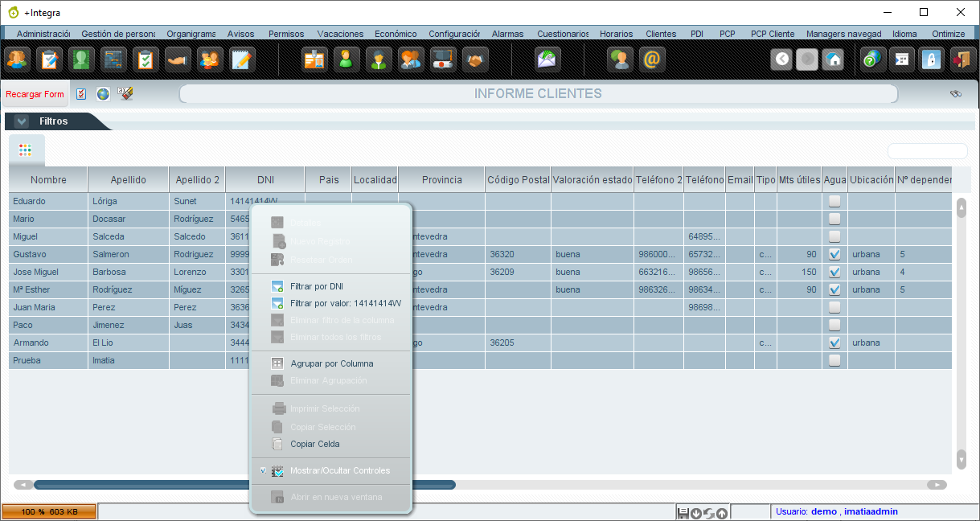Open the Administración menu
Screen dimensions: 980x521
tap(43, 34)
